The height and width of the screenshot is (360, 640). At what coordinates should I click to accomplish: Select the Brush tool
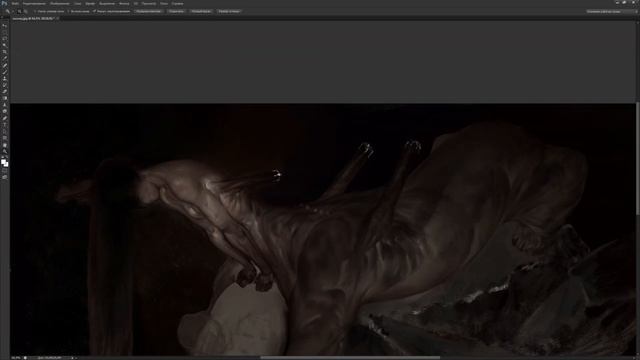point(4,72)
